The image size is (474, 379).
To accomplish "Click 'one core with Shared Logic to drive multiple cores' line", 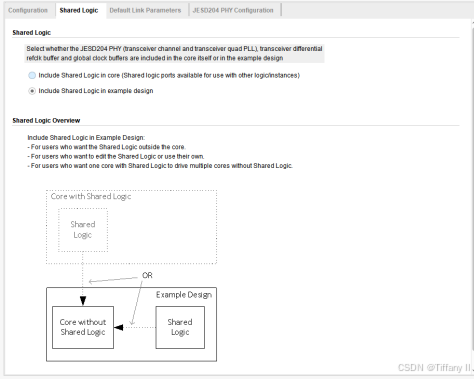I will click(x=160, y=166).
